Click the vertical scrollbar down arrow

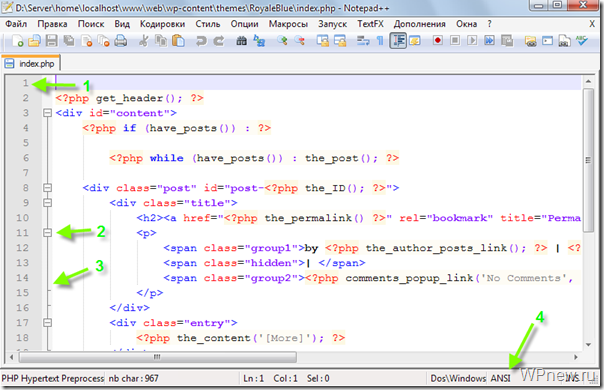588,345
